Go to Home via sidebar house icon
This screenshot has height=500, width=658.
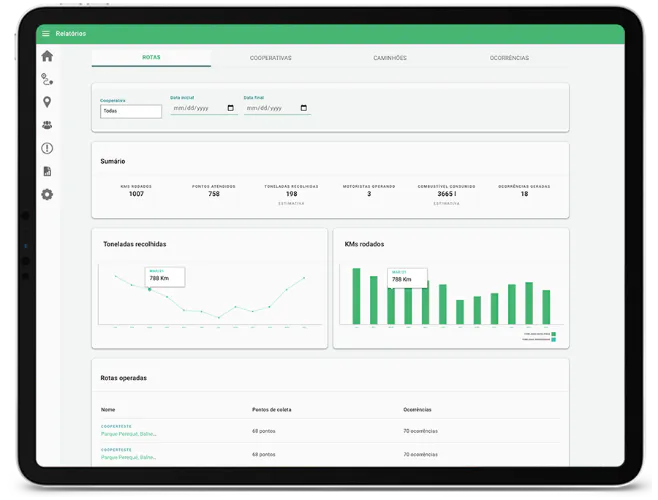click(47, 56)
